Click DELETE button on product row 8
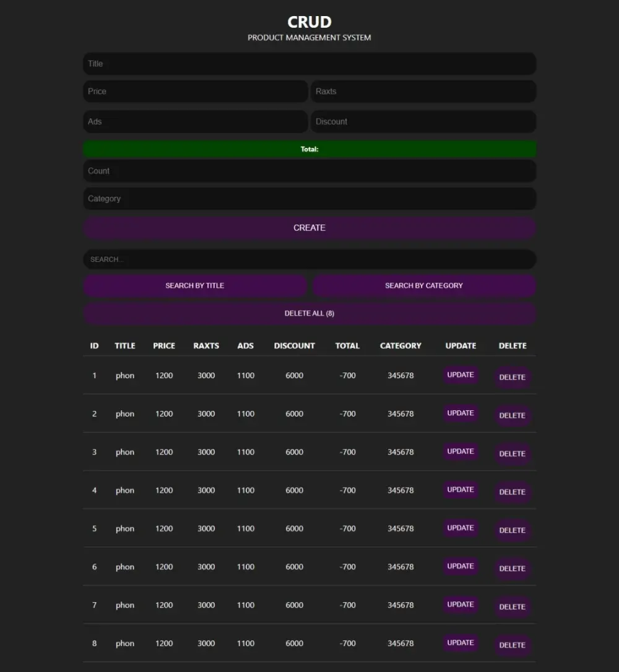Screen dimensions: 619x672 tap(513, 645)
